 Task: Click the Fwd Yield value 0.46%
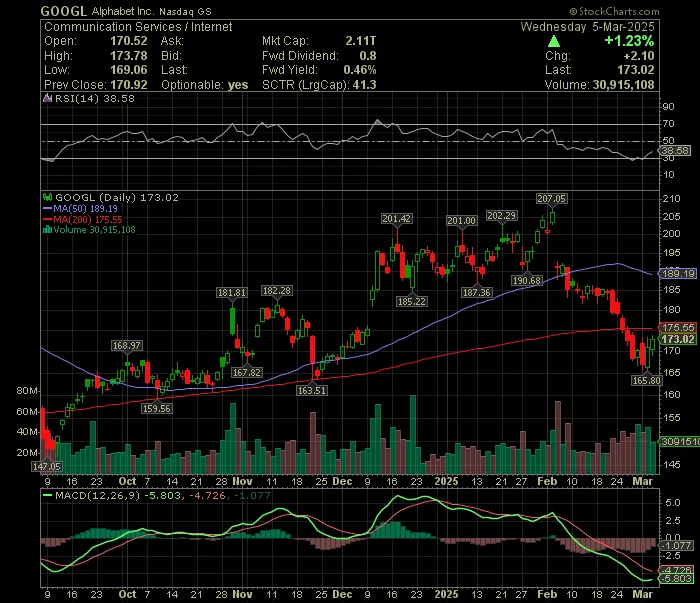[x=360, y=70]
